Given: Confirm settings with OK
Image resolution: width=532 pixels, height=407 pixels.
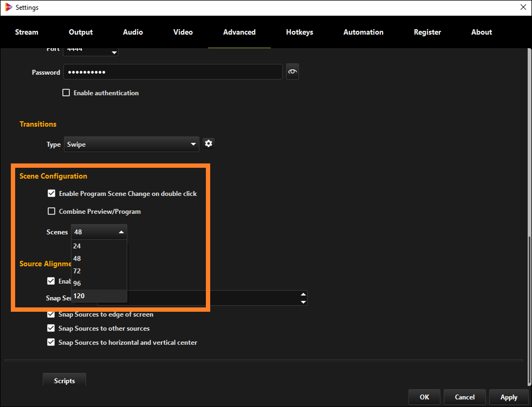Looking at the screenshot, I should (424, 397).
